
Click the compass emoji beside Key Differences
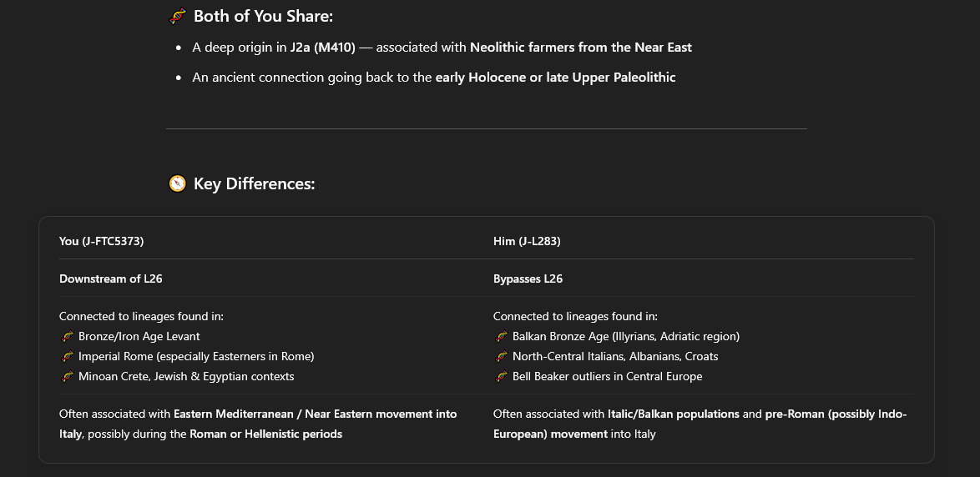(178, 183)
